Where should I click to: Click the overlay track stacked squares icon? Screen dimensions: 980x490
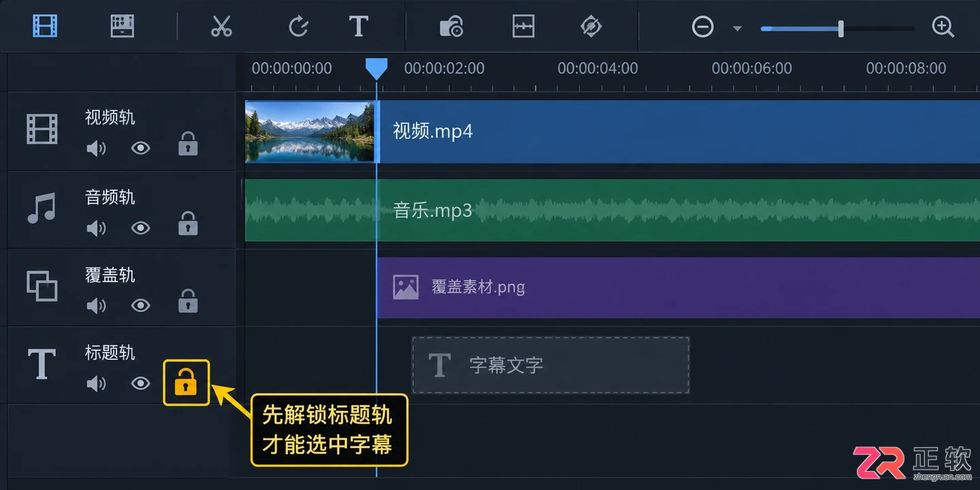coord(42,286)
